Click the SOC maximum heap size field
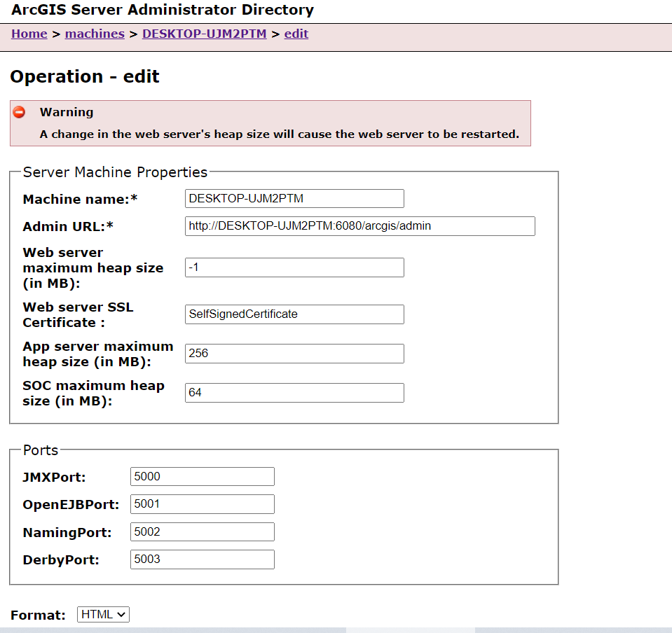Image resolution: width=672 pixels, height=633 pixels. coord(294,392)
